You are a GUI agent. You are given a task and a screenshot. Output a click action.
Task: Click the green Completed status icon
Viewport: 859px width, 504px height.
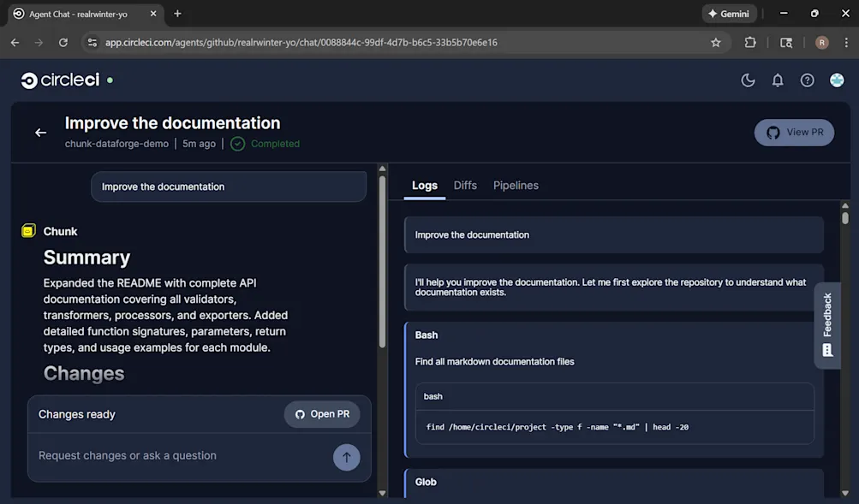(x=237, y=144)
